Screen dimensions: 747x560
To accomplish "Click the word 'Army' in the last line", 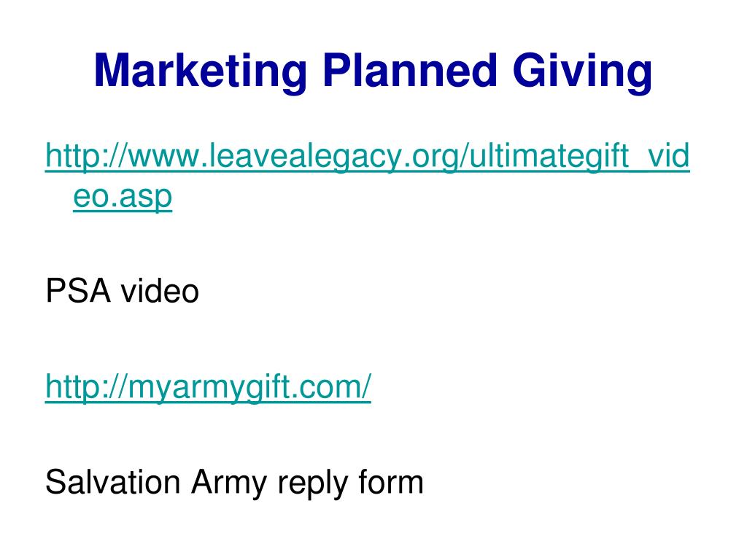I will (x=229, y=483).
